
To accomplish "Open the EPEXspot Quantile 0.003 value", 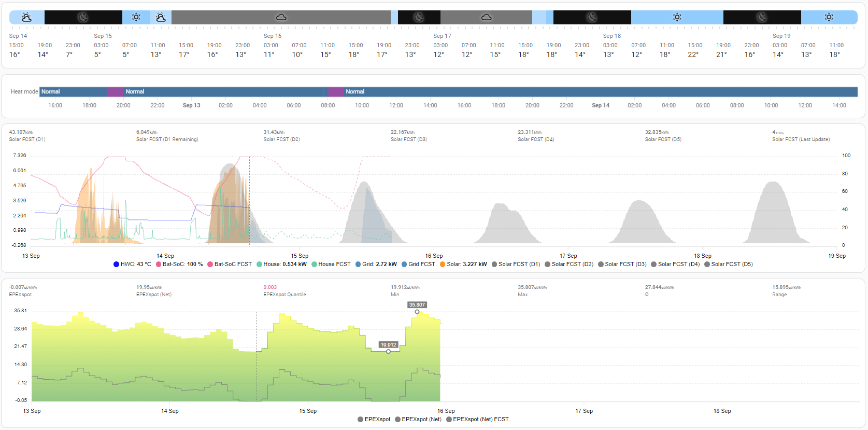I will coord(270,287).
